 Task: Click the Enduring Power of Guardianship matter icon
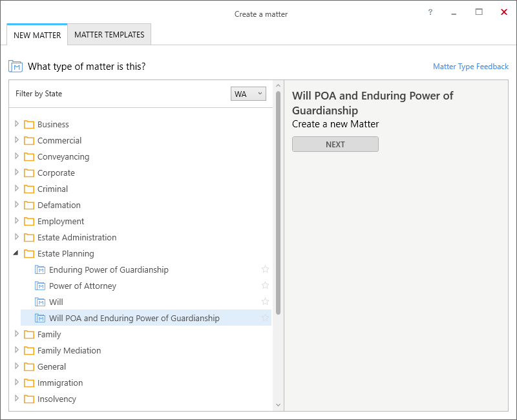pos(40,269)
